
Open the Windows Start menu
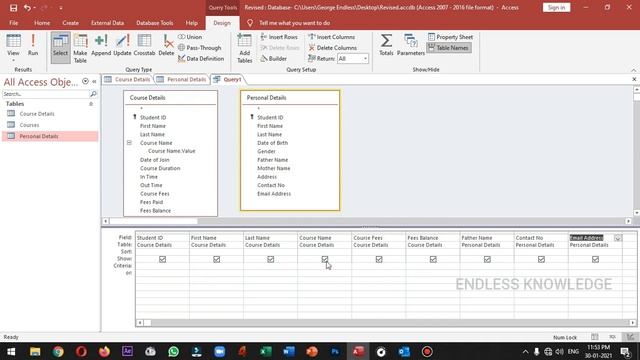click(x=11, y=351)
